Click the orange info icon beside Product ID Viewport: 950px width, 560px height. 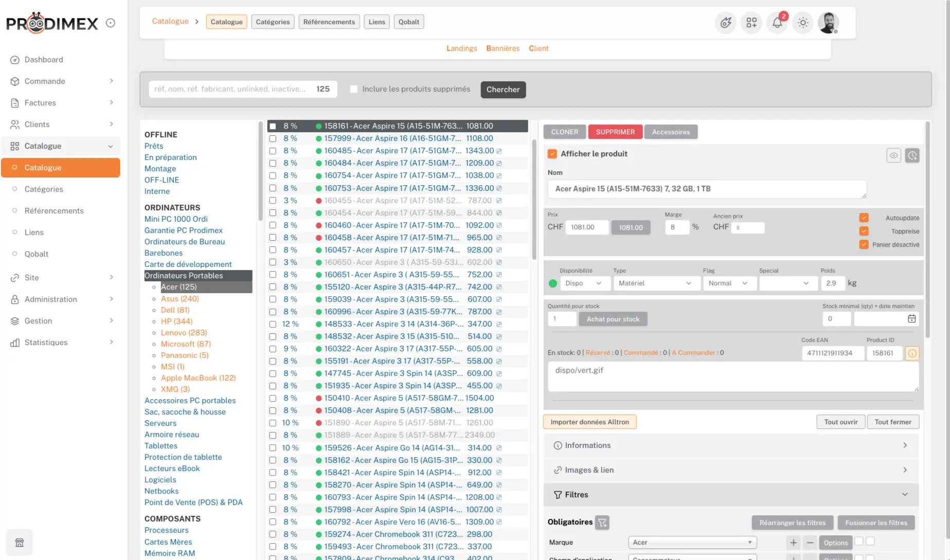tap(912, 353)
